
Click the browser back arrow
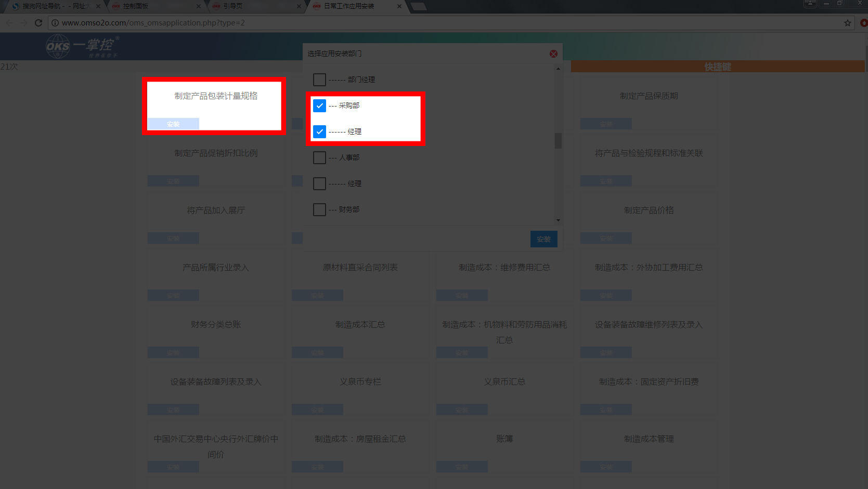[9, 23]
